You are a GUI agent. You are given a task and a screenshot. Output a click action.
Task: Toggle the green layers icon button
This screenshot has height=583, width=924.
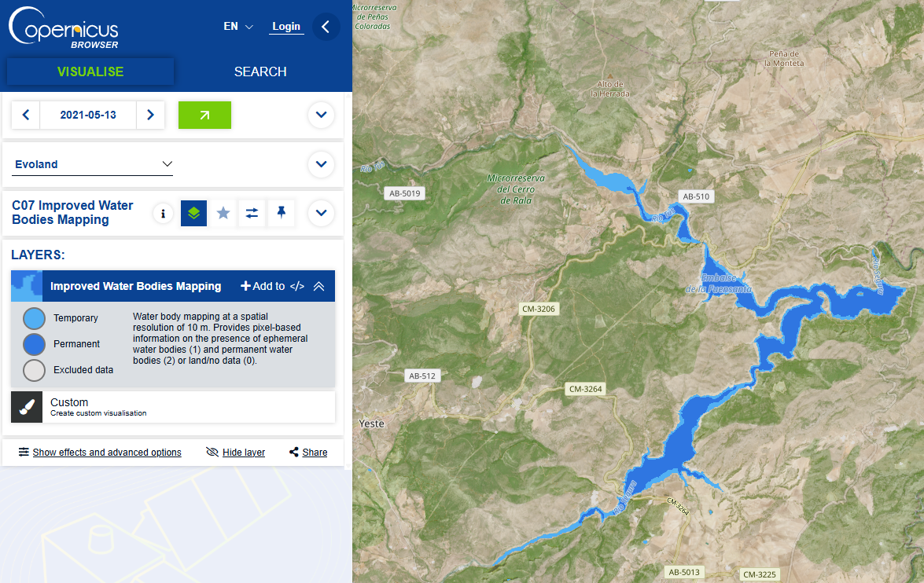pyautogui.click(x=194, y=213)
